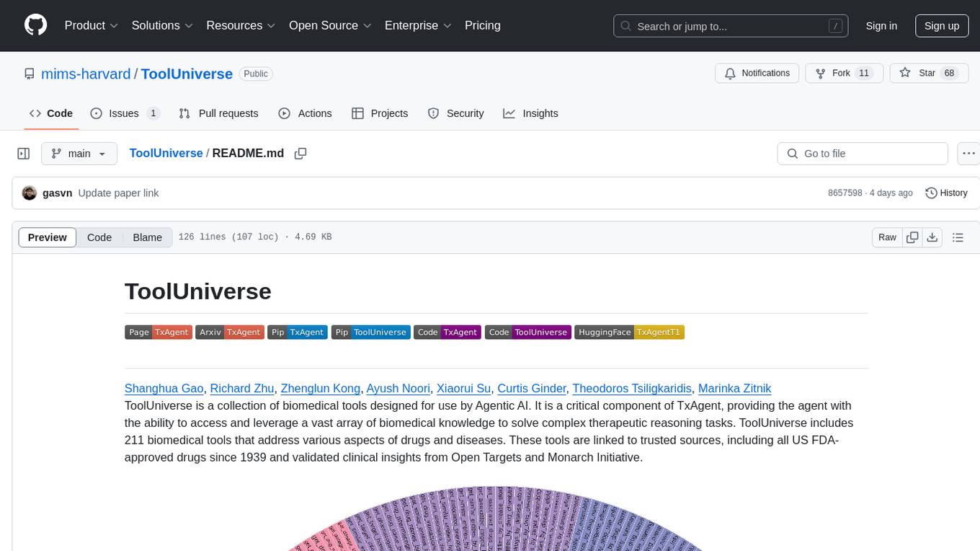The image size is (980, 551).
Task: Open the Actions tab
Action: click(x=305, y=113)
